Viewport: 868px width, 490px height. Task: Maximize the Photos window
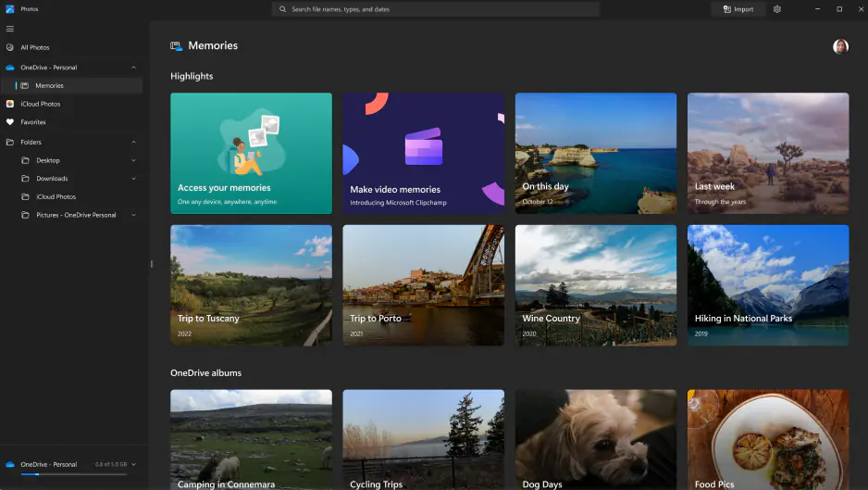(839, 9)
